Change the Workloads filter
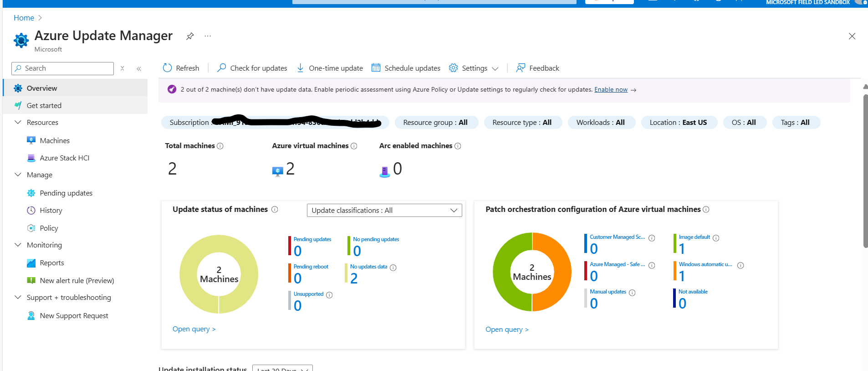This screenshot has width=868, height=371. pos(601,122)
